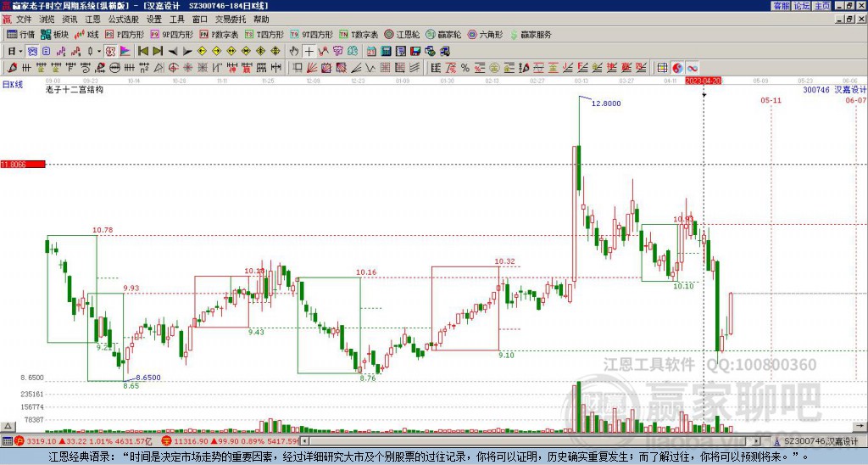Open the truck delivery icon
The width and height of the screenshot is (868, 465).
[445, 51]
